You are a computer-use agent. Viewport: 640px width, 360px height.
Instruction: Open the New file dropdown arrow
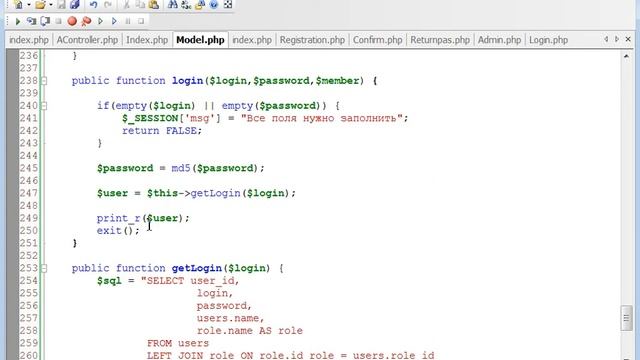pos(29,5)
